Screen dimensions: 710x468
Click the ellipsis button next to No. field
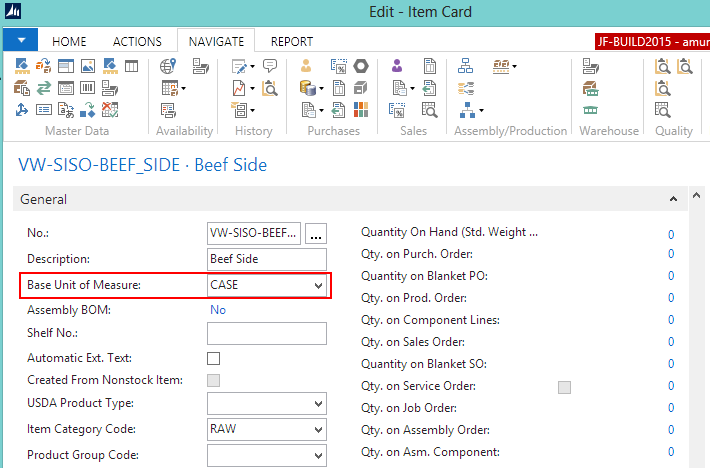(x=316, y=234)
